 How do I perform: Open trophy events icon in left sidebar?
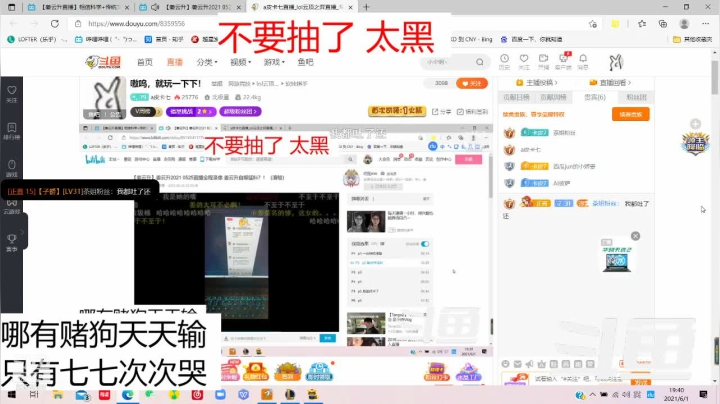(12, 242)
